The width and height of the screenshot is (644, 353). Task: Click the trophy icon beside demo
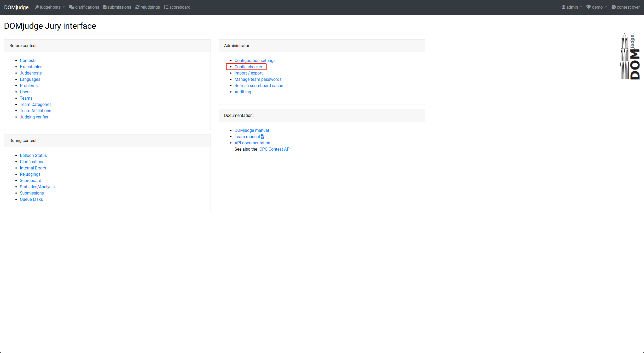[589, 7]
